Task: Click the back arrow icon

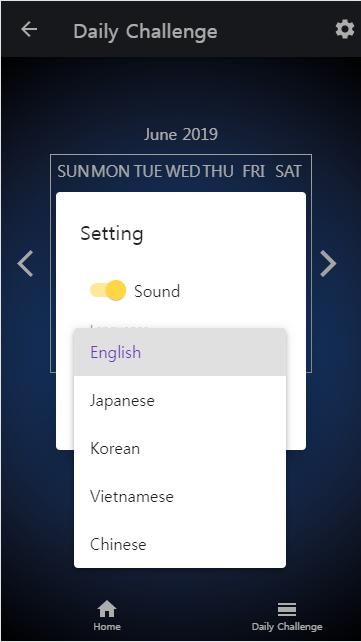Action: point(29,29)
